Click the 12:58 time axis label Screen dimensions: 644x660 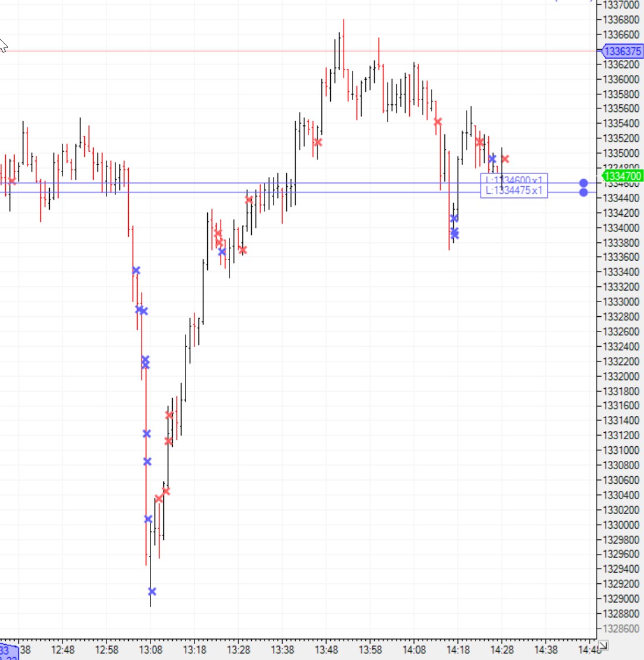[x=107, y=650]
